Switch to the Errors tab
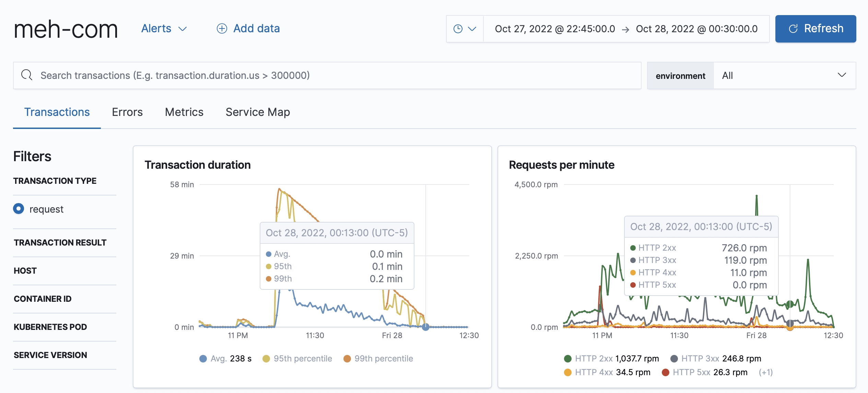868x393 pixels. [x=127, y=112]
